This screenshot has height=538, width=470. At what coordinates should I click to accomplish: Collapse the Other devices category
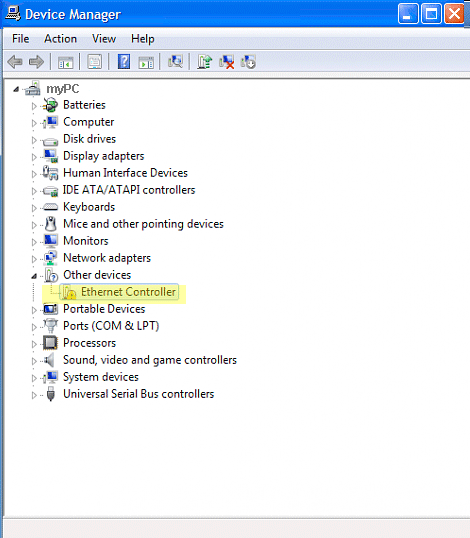tap(34, 276)
